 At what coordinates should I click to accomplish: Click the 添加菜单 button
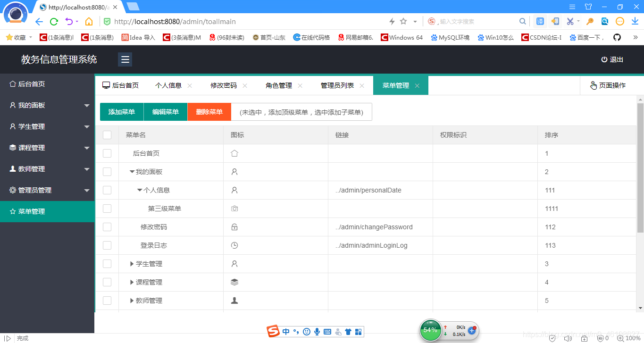(x=122, y=112)
